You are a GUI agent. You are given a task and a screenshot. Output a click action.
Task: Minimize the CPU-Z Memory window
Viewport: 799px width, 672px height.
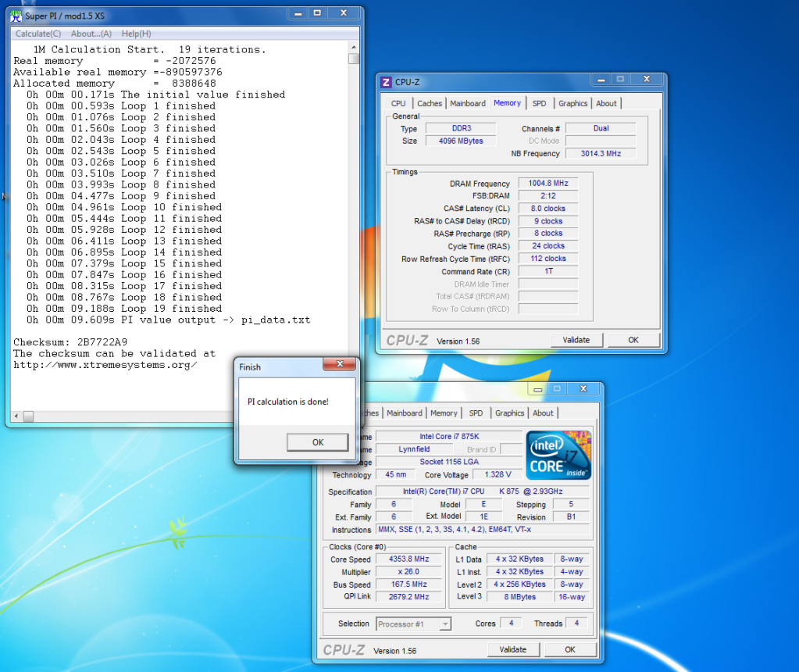coord(601,80)
